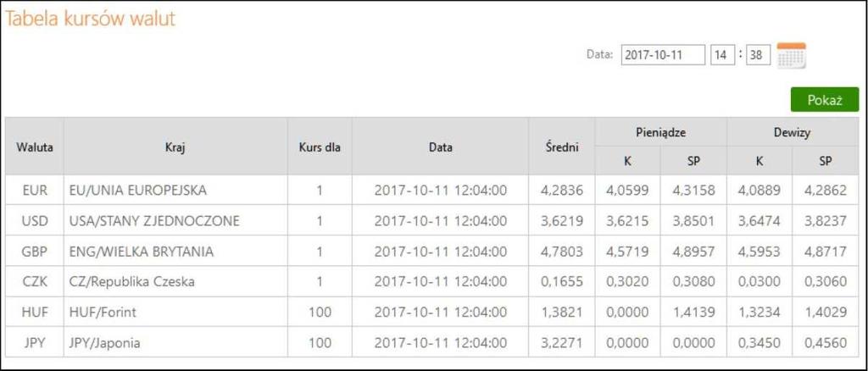The image size is (868, 371).
Task: Focus the date field showing 2017-10-11
Action: [x=663, y=55]
